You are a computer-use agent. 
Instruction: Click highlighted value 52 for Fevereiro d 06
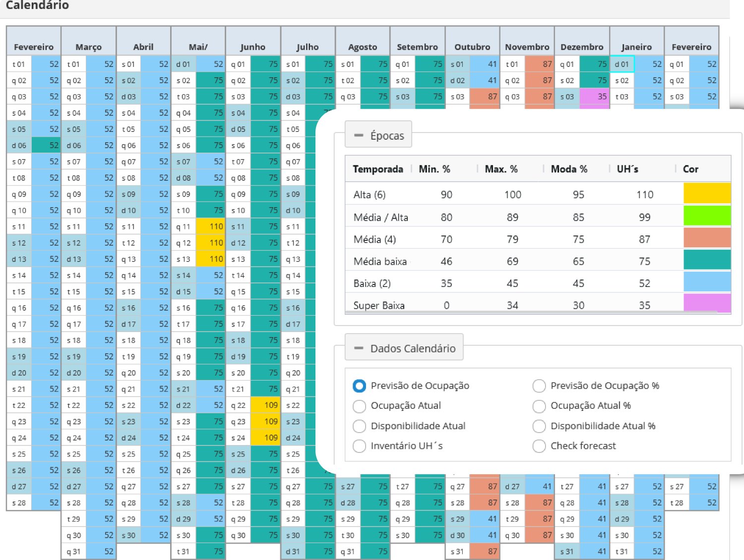[x=46, y=145]
